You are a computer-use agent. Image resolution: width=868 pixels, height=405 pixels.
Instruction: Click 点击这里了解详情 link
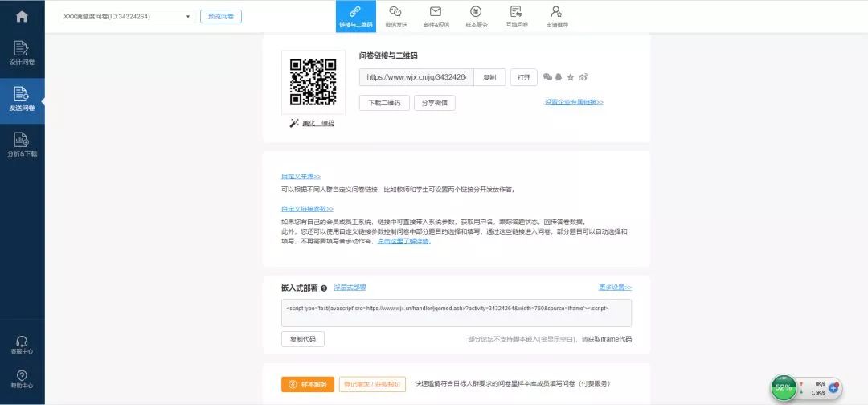click(403, 241)
